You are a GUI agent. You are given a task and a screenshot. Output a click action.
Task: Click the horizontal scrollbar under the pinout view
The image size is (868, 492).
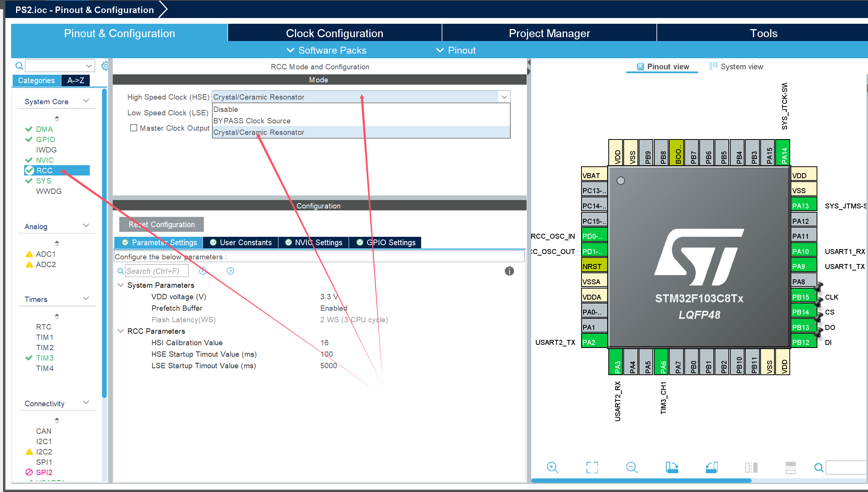click(x=641, y=481)
